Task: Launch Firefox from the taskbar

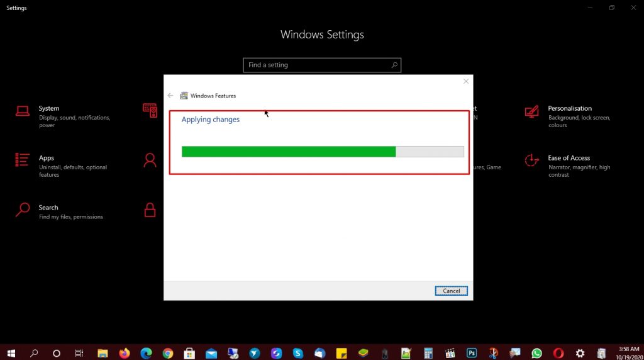Action: [124, 353]
